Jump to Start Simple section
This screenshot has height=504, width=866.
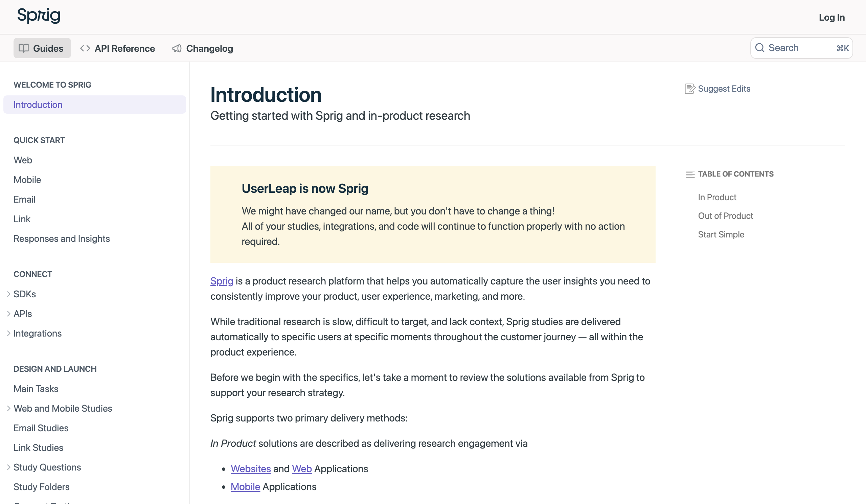[721, 234]
